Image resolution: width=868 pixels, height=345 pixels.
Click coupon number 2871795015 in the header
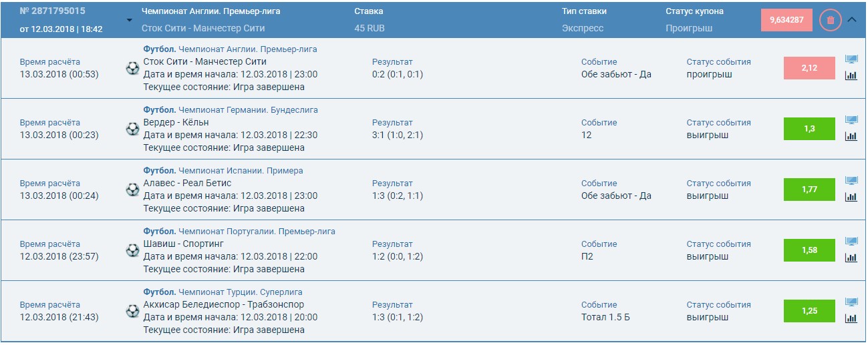pos(52,11)
